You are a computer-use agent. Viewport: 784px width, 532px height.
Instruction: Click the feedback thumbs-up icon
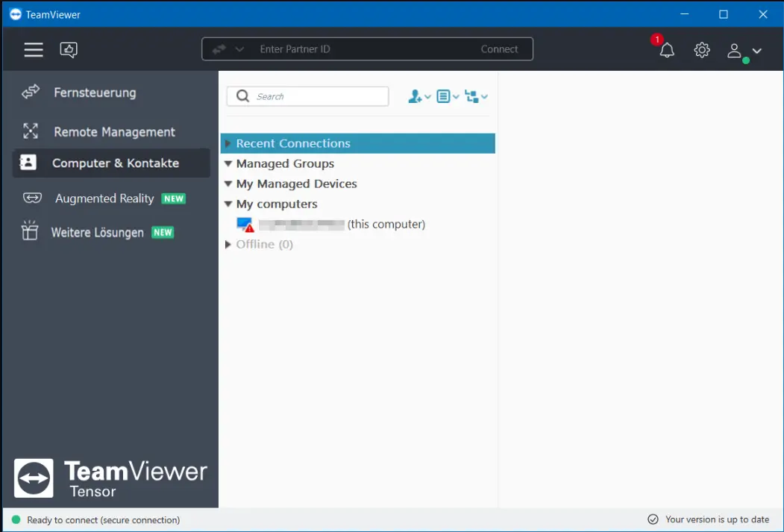(69, 49)
